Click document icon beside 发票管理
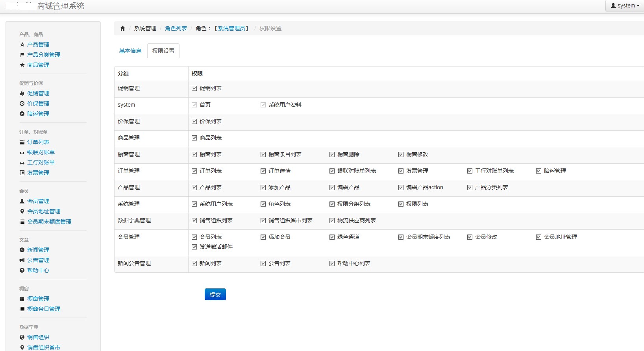 (22, 173)
